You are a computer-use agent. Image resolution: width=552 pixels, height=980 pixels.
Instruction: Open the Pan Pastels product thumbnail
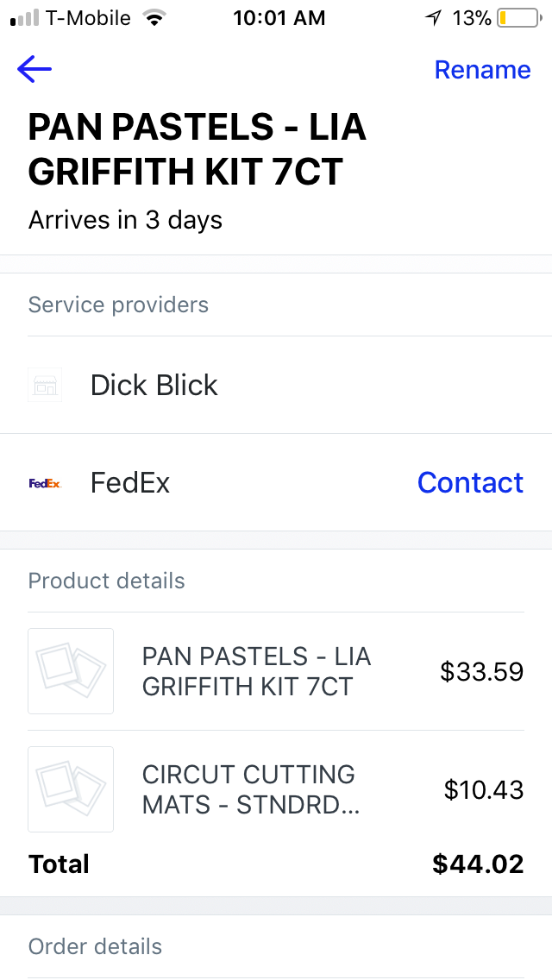tap(71, 671)
